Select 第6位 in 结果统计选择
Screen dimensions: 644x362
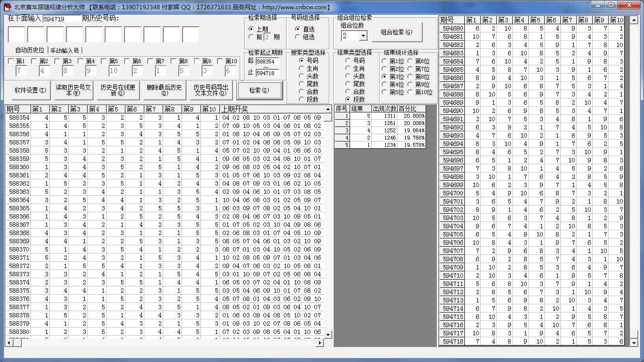[x=411, y=61]
